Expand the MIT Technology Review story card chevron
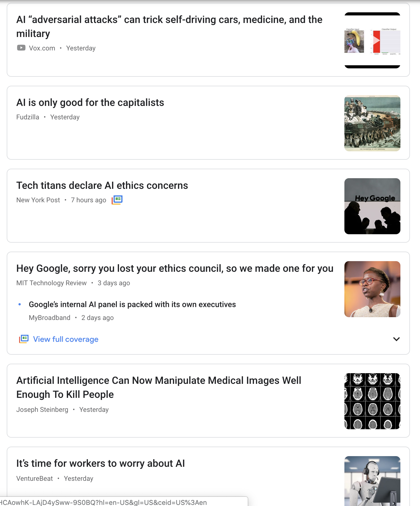 pyautogui.click(x=396, y=339)
